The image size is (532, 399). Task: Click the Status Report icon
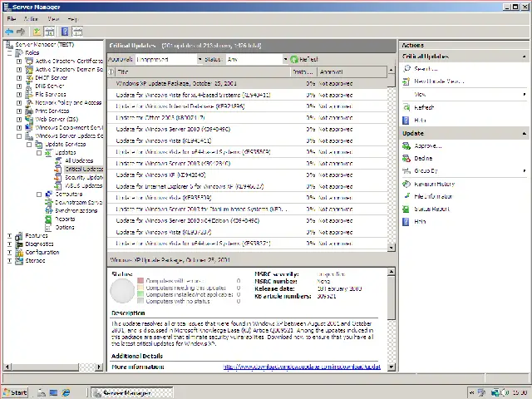pos(406,209)
